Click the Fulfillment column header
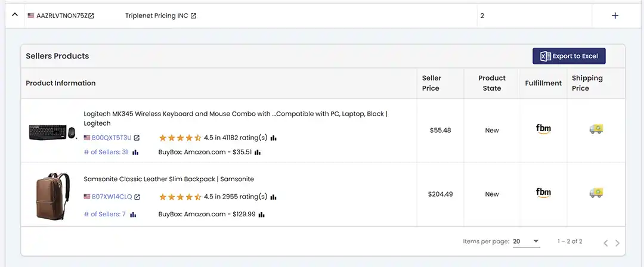The height and width of the screenshot is (267, 644). pyautogui.click(x=543, y=83)
